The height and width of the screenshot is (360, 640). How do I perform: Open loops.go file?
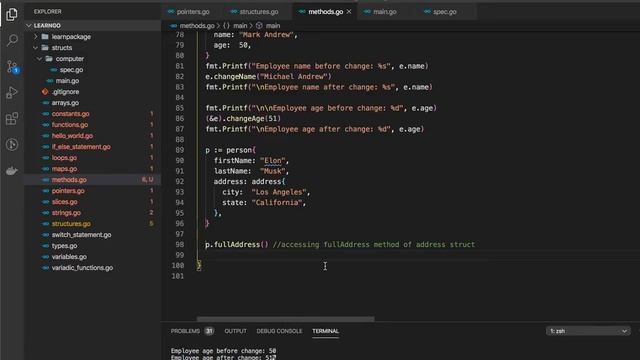[x=64, y=158]
